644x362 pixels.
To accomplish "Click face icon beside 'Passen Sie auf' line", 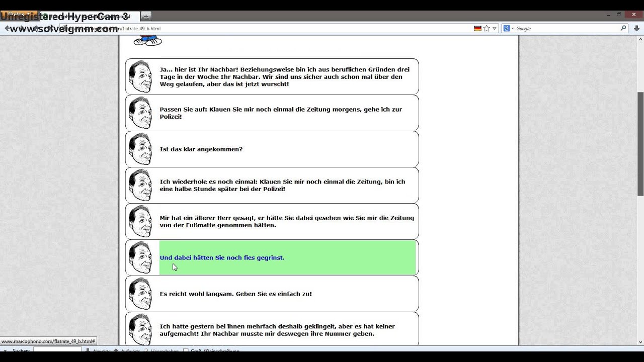I will click(x=140, y=113).
